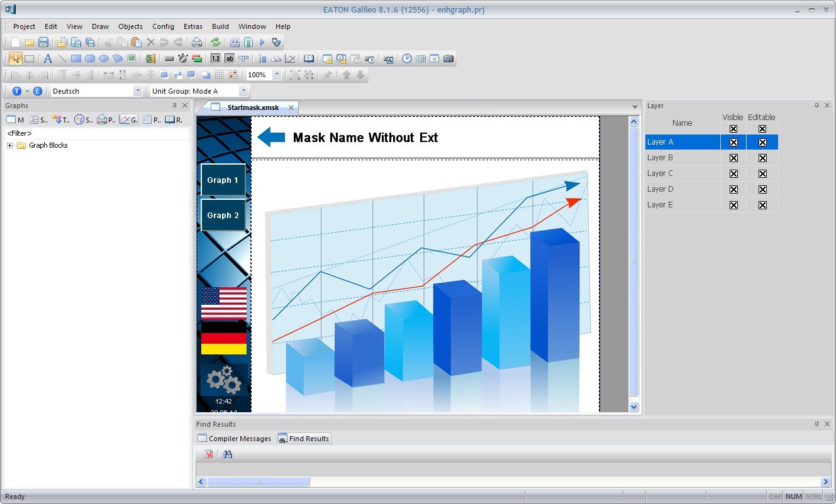Switch to the Find Results tab
The width and height of the screenshot is (836, 504).
pos(304,439)
